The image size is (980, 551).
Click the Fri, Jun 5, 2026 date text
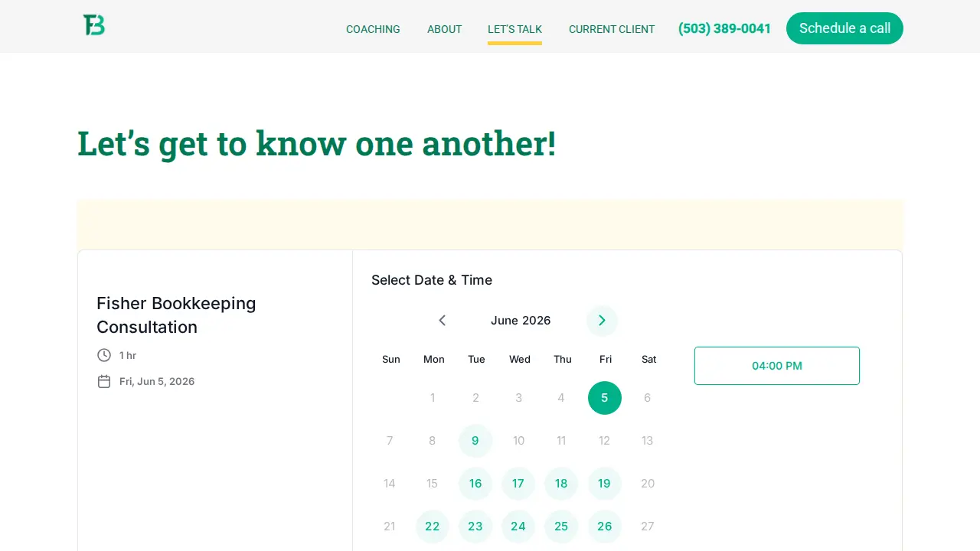click(x=157, y=381)
